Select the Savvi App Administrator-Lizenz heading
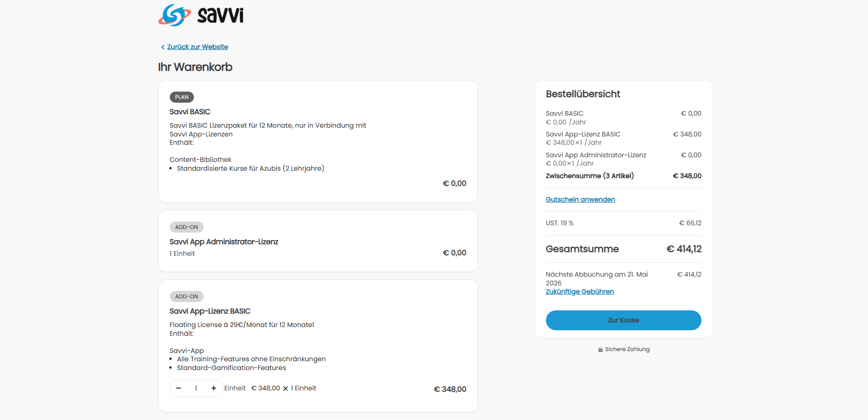Viewport: 868px width, 420px height. click(224, 242)
